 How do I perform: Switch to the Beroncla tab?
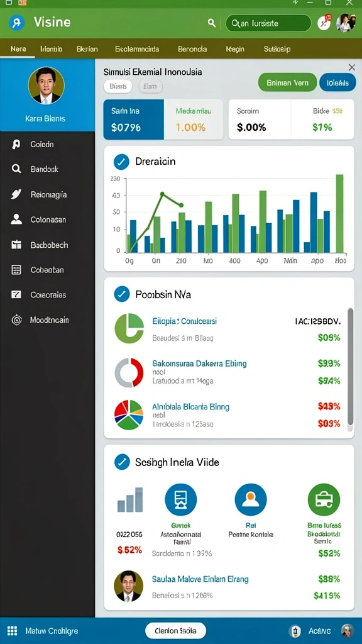click(x=192, y=49)
